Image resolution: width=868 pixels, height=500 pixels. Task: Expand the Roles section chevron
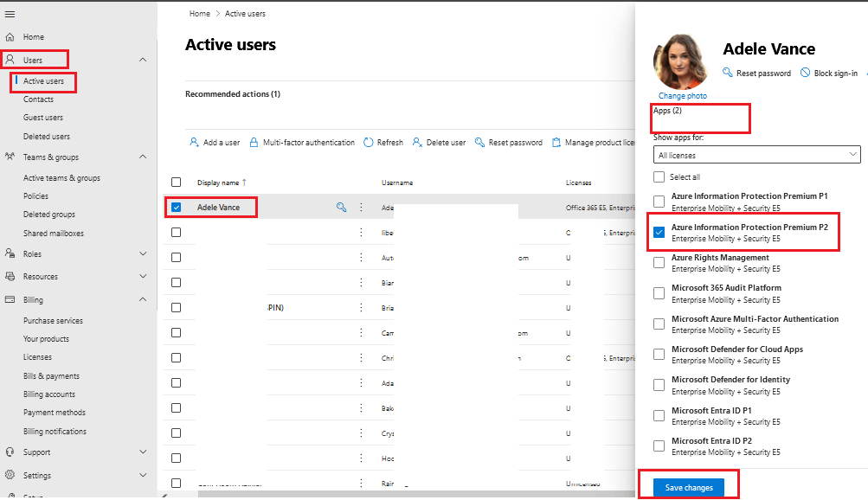[x=143, y=253]
